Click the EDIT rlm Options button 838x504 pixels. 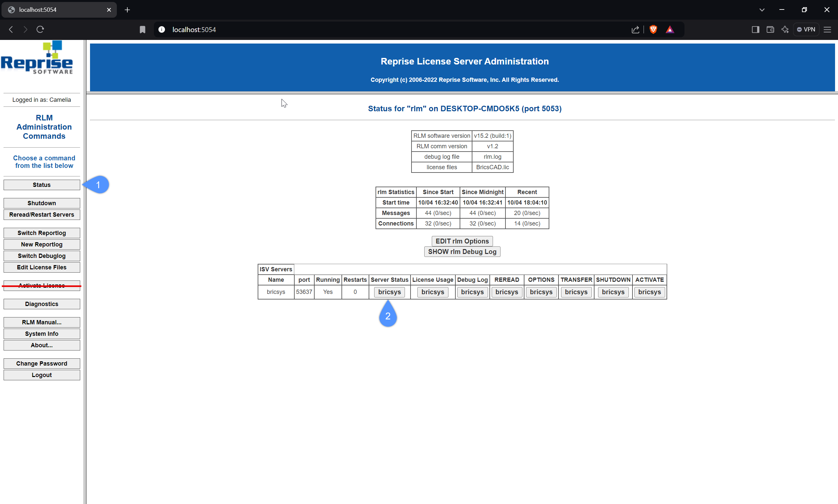(x=462, y=241)
